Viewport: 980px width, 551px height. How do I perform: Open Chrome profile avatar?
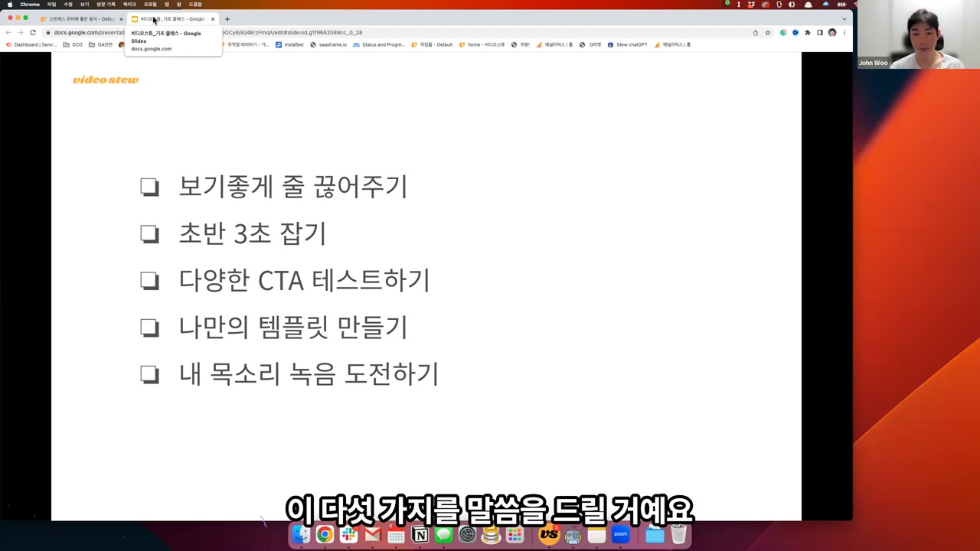coord(832,33)
